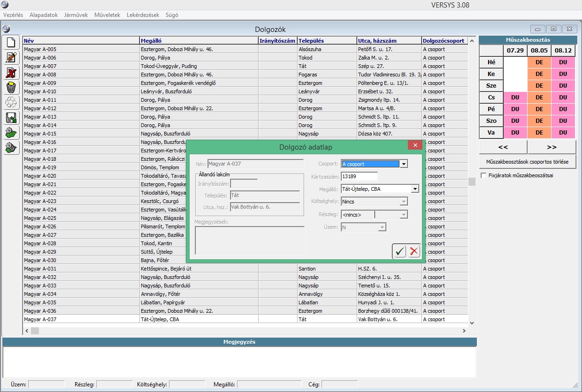Click the cell Lábatlan, Papírgyár
The height and width of the screenshot is (392, 582).
coord(199,302)
